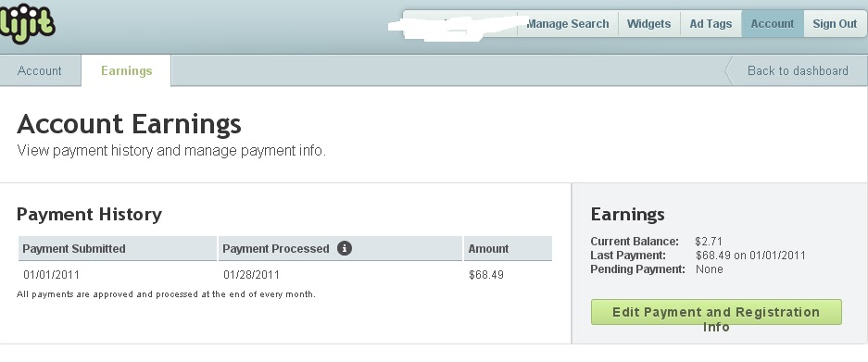Click the Payment Submitted column header
Screen dimensions: 868x362
click(x=118, y=248)
